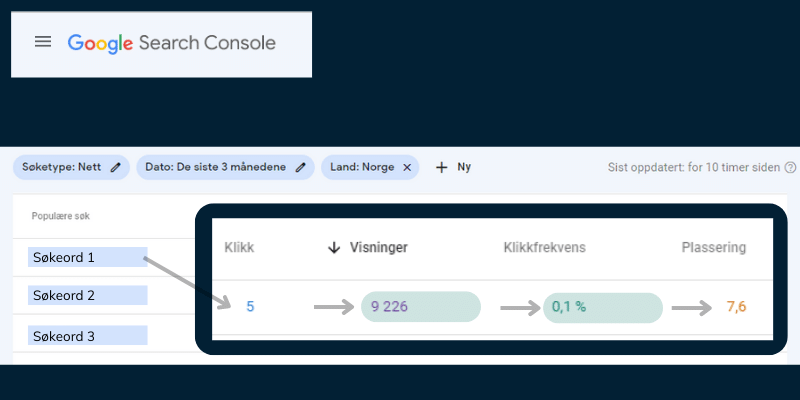800x400 pixels.
Task: Open the hamburger navigation menu
Action: [x=42, y=42]
